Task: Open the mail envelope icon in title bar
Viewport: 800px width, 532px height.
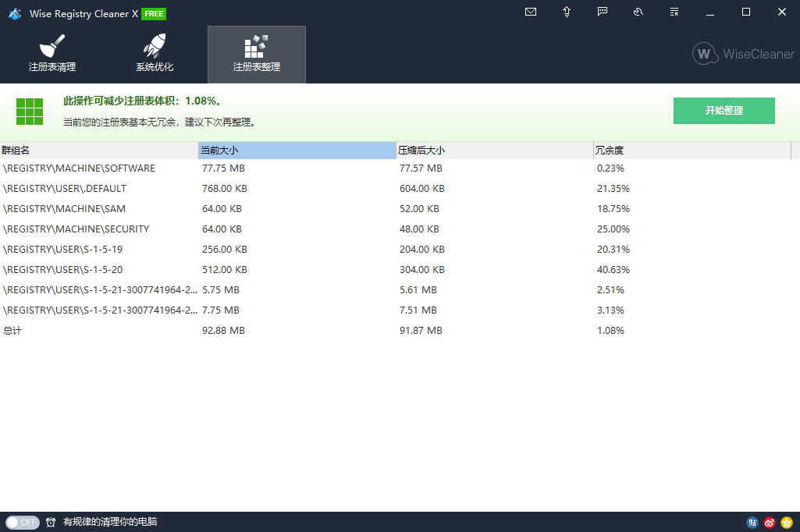Action: pos(531,12)
